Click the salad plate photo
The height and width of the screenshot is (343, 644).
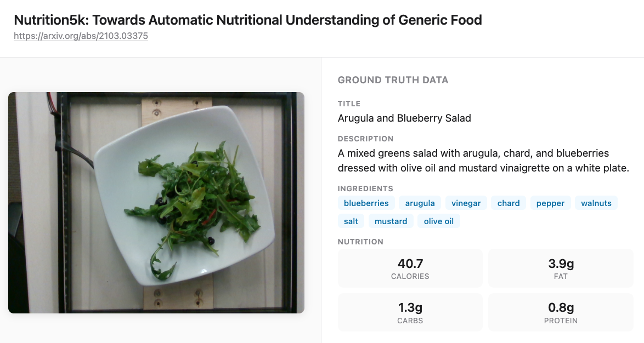[156, 203]
